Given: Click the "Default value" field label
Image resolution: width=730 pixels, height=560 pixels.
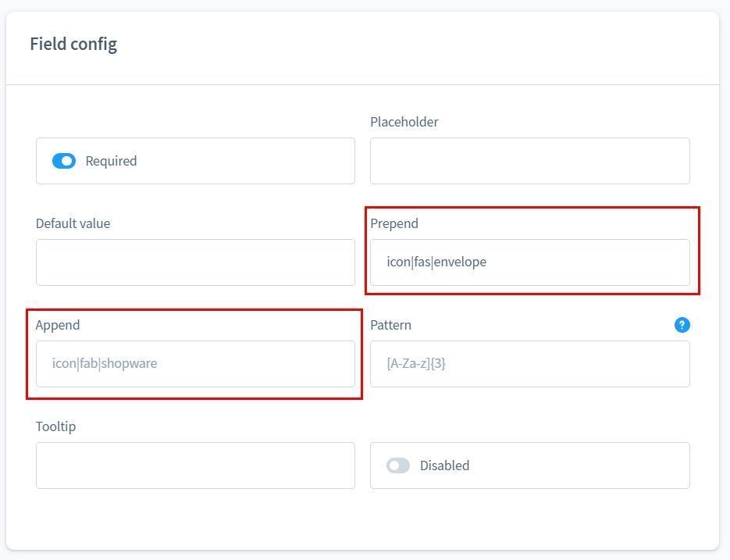Looking at the screenshot, I should [x=73, y=223].
